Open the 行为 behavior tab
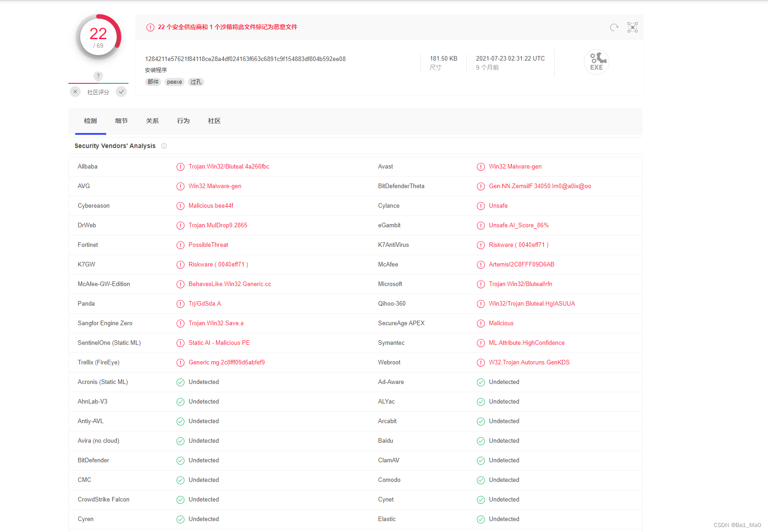 183,121
